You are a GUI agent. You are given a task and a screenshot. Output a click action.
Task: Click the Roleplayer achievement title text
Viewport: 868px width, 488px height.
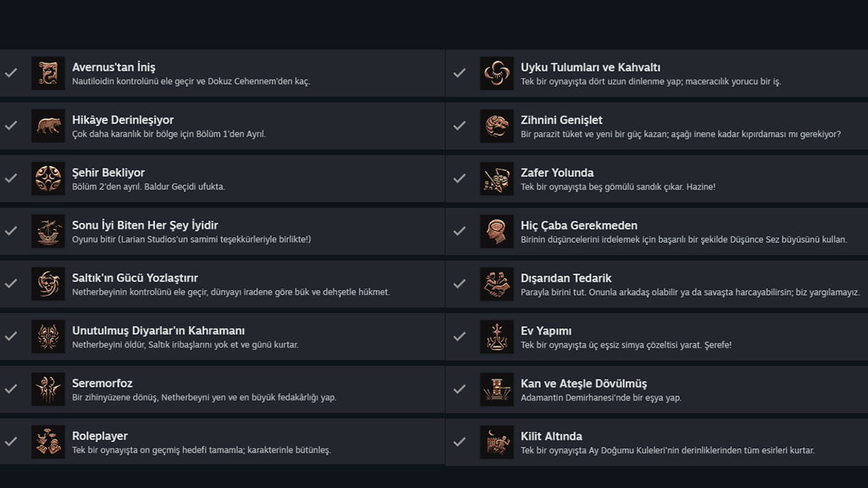coord(100,436)
